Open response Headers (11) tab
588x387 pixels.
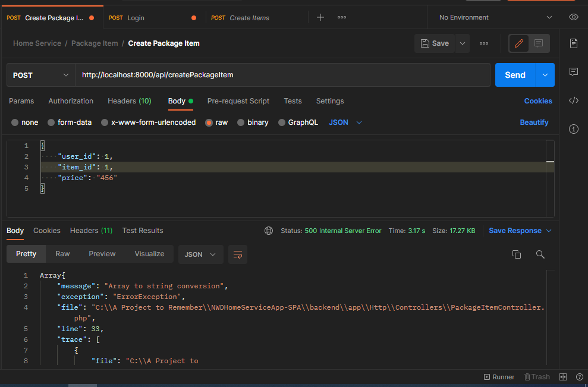[x=91, y=231]
